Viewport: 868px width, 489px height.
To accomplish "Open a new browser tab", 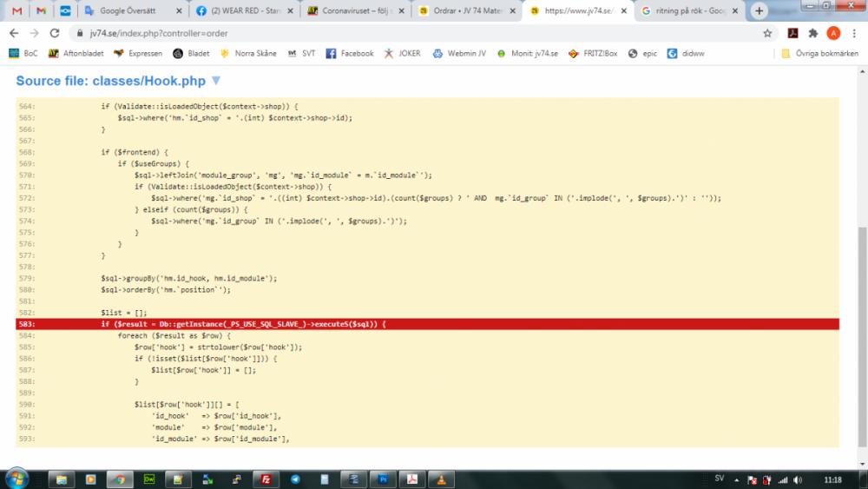I will coord(759,11).
